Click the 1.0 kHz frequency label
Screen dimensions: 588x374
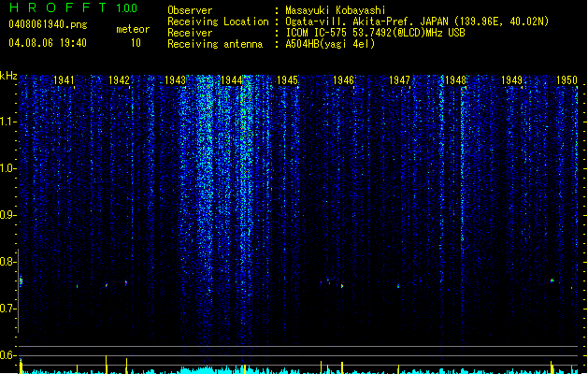click(x=8, y=168)
